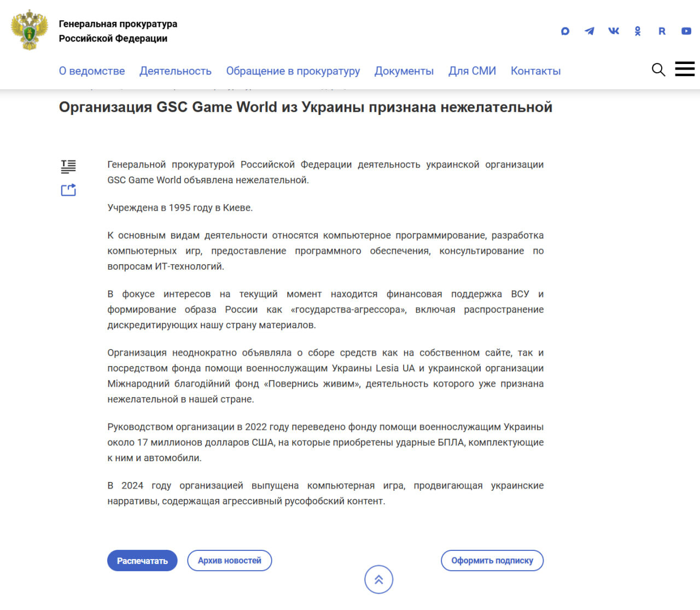Open the video channel play-button icon
Screen dimensions: 700x610
coord(686,31)
